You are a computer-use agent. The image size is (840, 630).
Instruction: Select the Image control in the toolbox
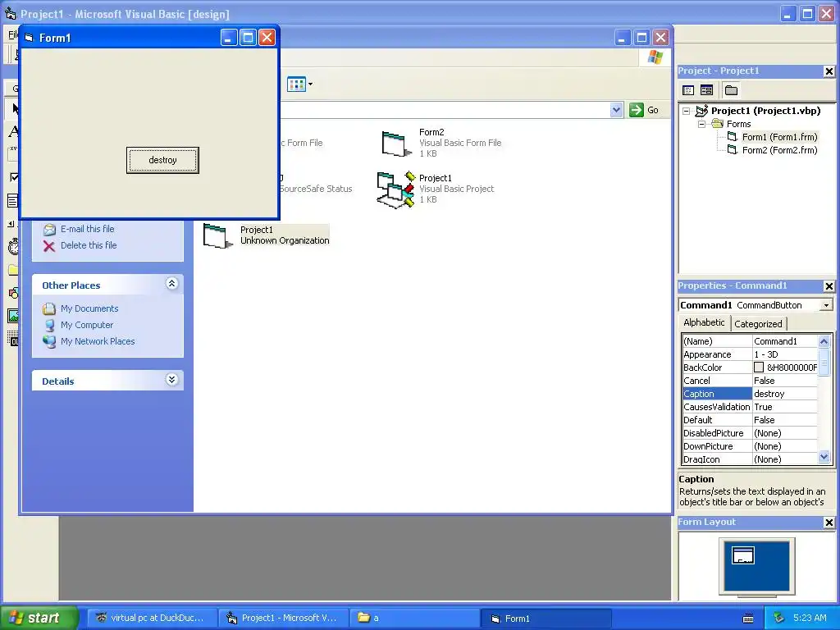pyautogui.click(x=13, y=316)
